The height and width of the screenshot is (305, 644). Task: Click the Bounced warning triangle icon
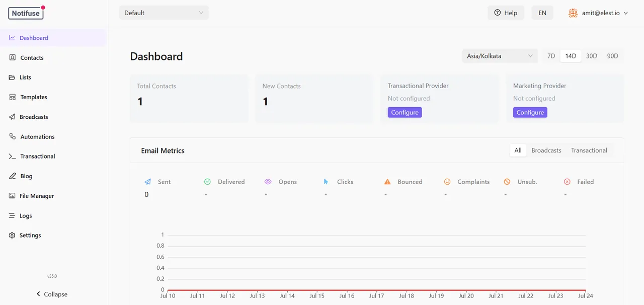click(x=387, y=182)
